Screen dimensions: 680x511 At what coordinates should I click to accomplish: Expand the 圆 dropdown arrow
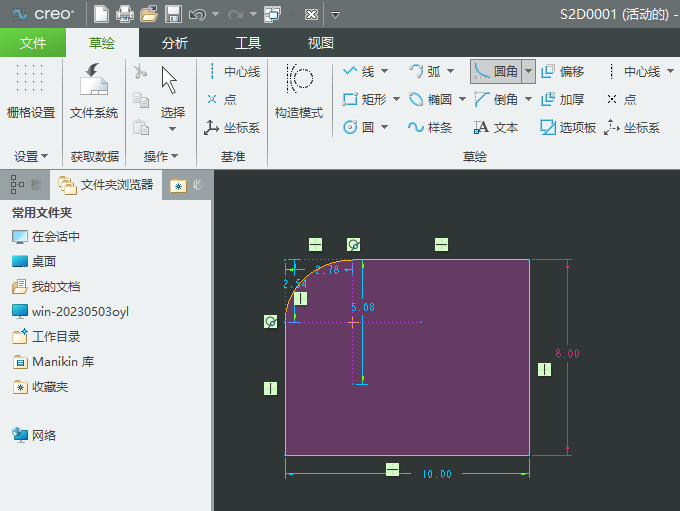384,127
